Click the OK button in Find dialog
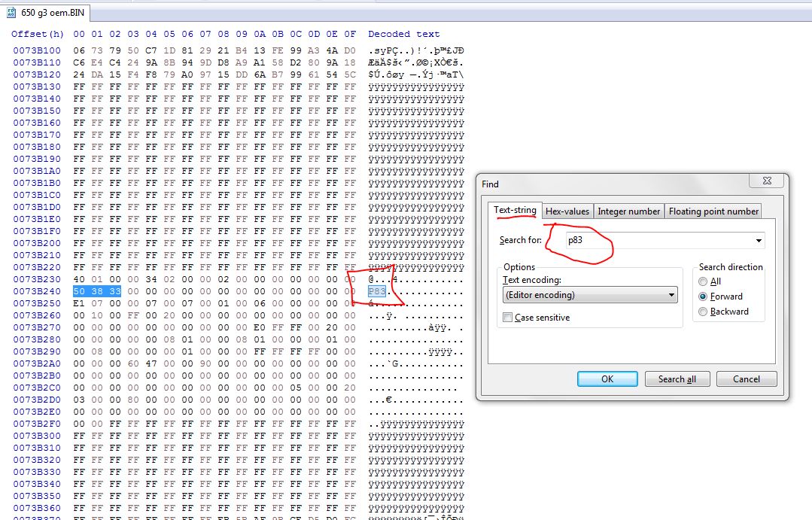 (607, 379)
